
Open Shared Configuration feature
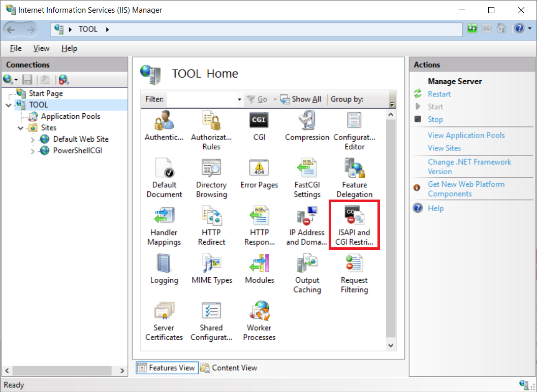211,321
